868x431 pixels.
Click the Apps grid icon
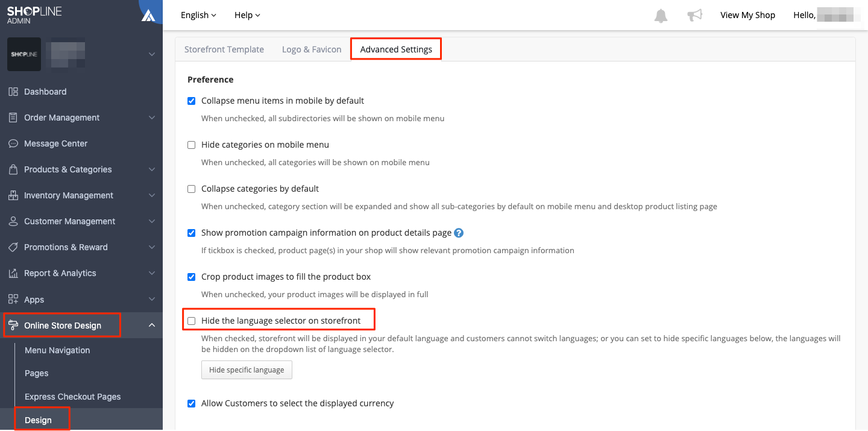[x=13, y=300]
